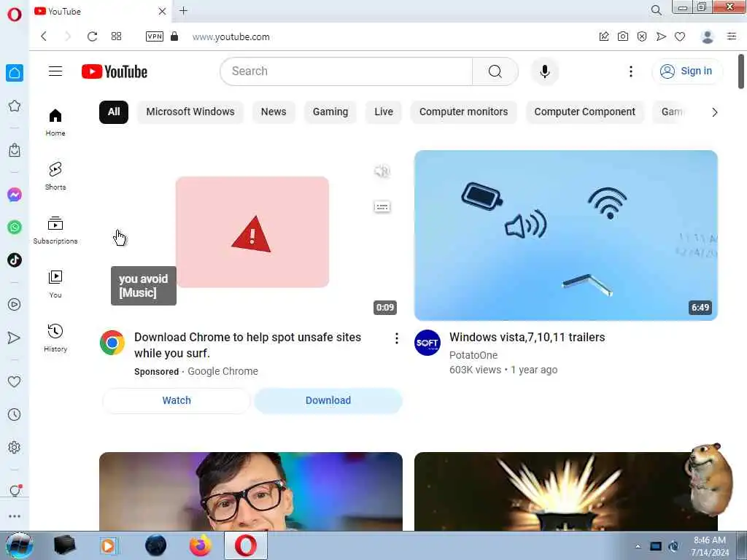Unmute the Chrome ad preview
Image resolution: width=747 pixels, height=560 pixels.
(x=382, y=171)
